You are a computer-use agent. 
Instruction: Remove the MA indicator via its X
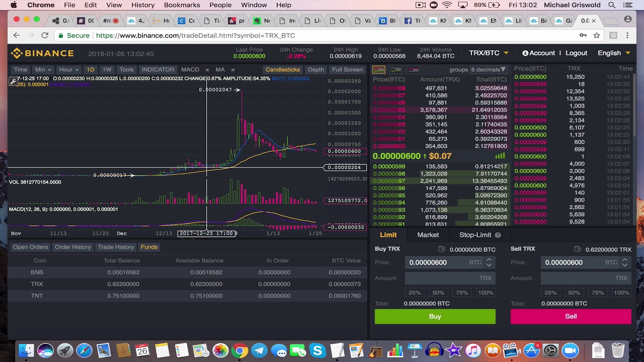(x=232, y=70)
